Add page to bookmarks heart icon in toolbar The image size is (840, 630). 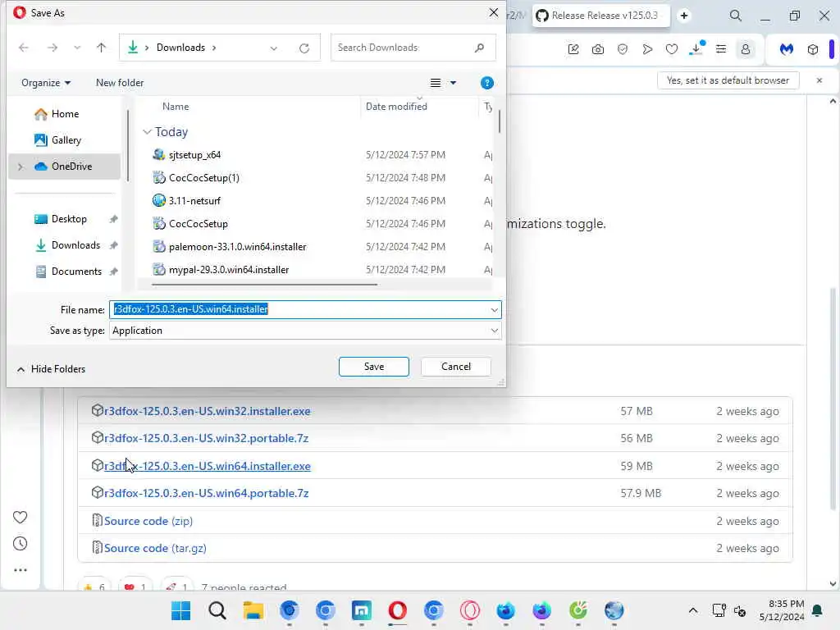[671, 49]
